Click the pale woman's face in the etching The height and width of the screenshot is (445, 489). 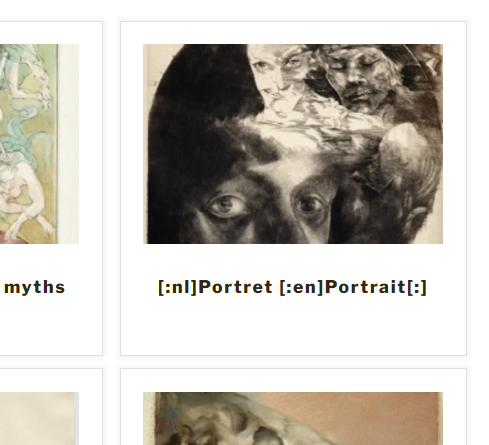272,75
